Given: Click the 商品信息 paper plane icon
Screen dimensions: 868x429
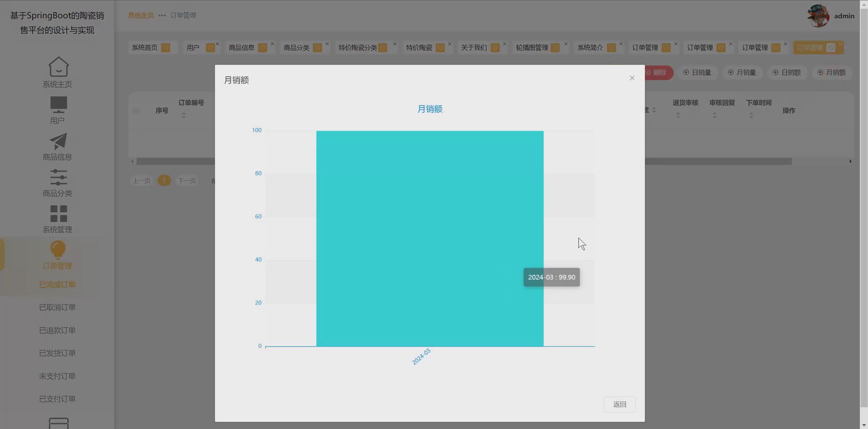Looking at the screenshot, I should [58, 141].
